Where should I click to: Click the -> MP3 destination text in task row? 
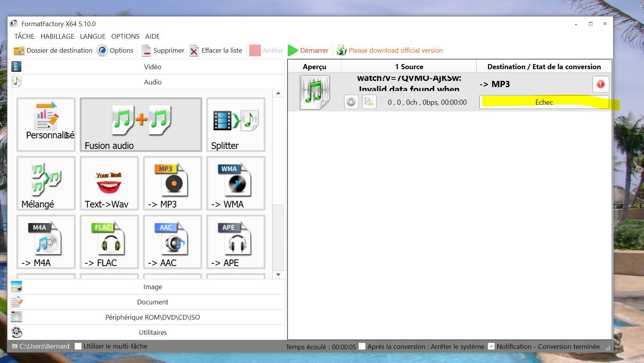pyautogui.click(x=494, y=84)
